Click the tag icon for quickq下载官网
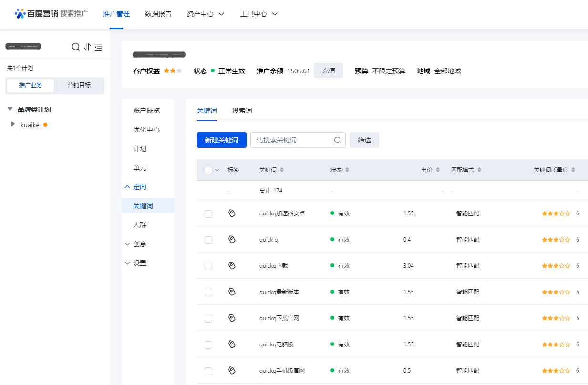This screenshot has width=588, height=385. pos(232,318)
